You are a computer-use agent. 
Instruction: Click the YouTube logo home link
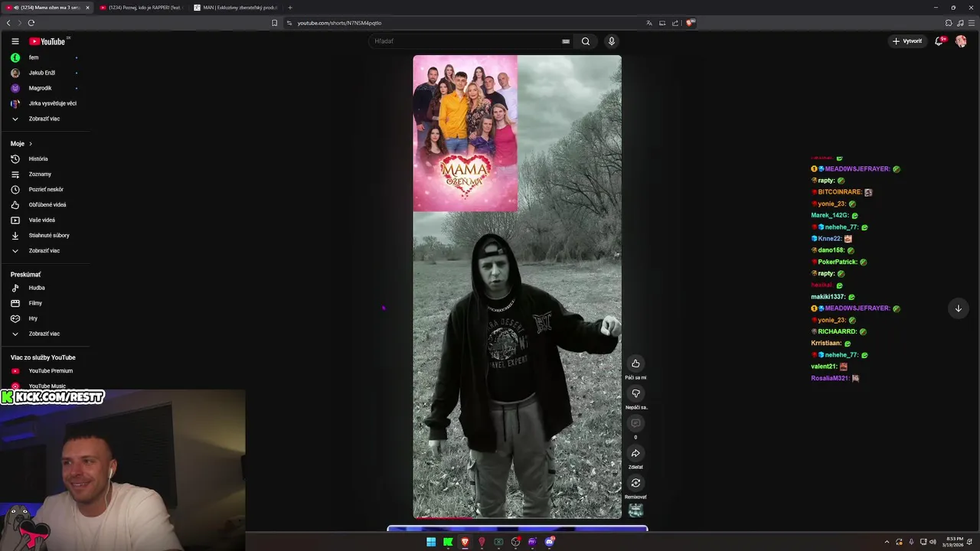click(x=47, y=41)
